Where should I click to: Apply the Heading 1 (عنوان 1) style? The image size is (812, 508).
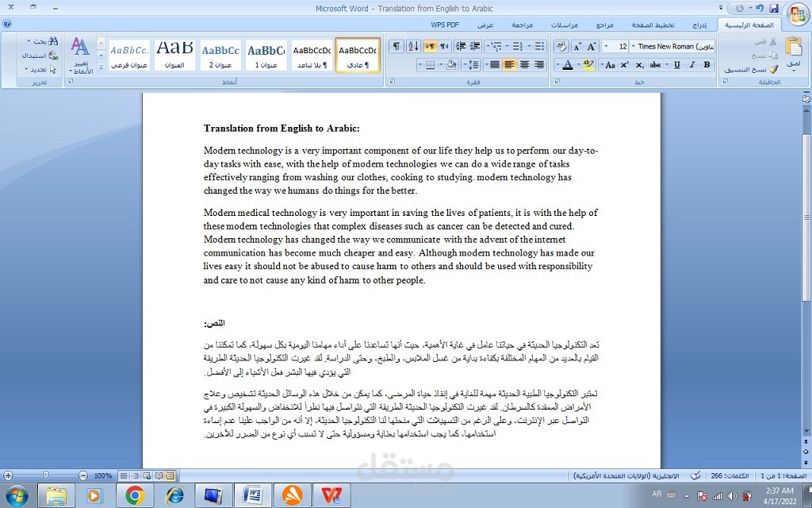(x=266, y=55)
